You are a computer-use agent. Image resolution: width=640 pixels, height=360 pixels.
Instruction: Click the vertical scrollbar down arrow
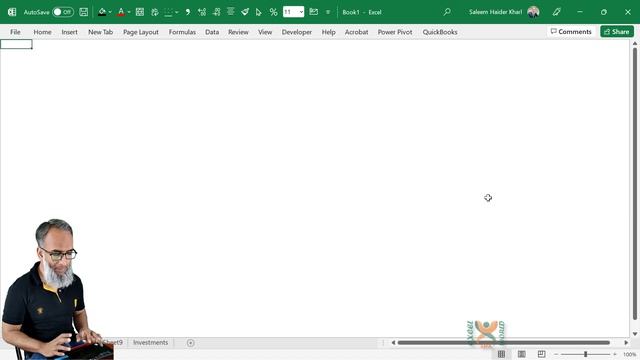click(x=635, y=333)
